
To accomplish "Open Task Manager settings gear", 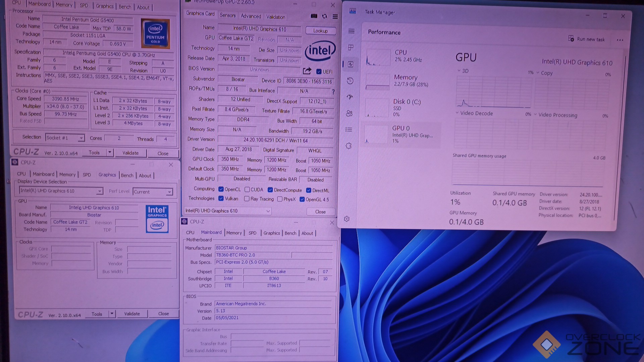I will [346, 219].
